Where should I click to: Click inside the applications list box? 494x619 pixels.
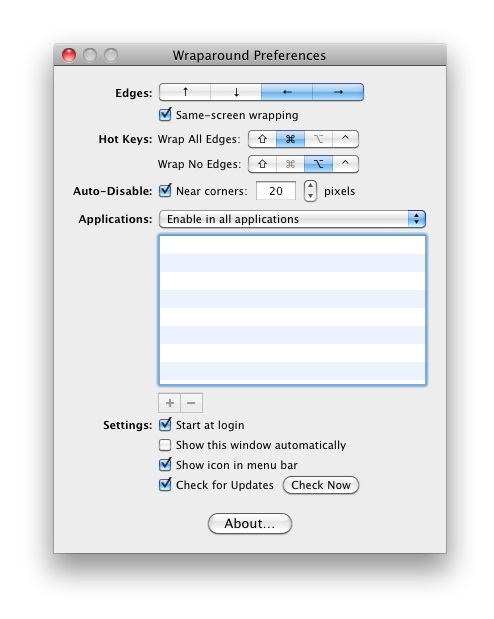[x=292, y=310]
